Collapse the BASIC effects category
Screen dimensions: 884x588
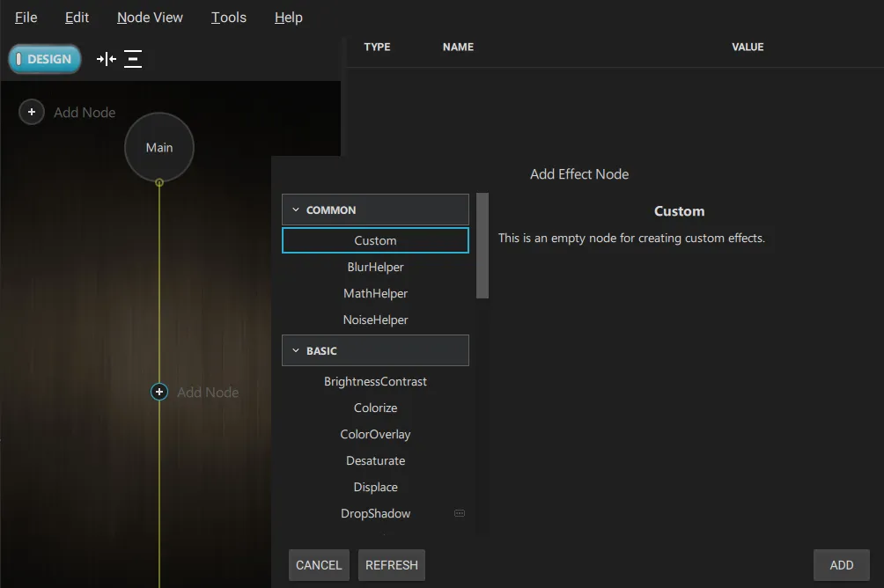(296, 350)
